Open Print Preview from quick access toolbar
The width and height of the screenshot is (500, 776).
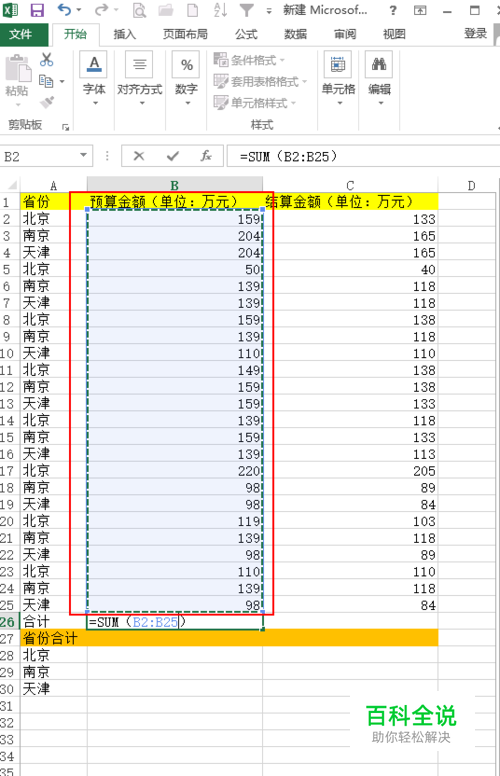139,10
